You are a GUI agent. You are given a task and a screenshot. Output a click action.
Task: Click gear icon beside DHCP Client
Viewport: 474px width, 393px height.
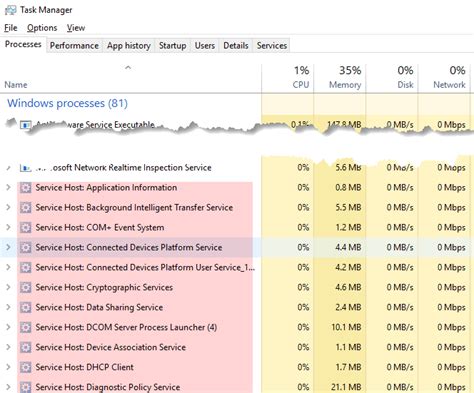[25, 368]
